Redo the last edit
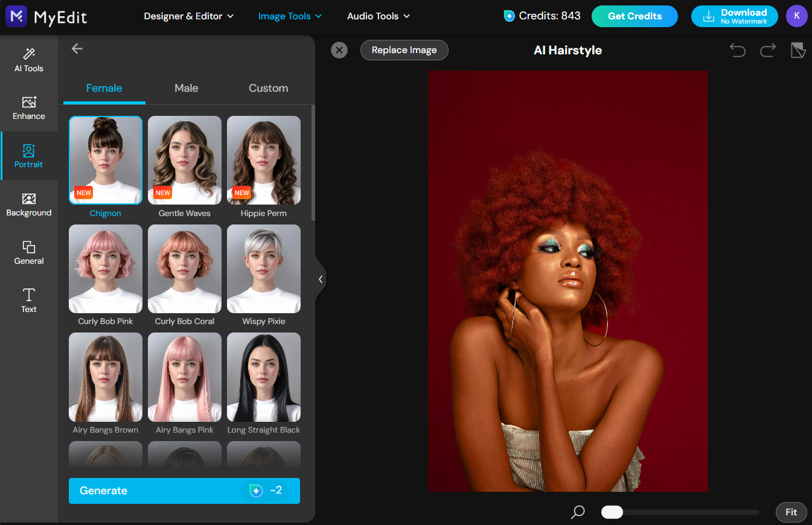 click(x=767, y=50)
